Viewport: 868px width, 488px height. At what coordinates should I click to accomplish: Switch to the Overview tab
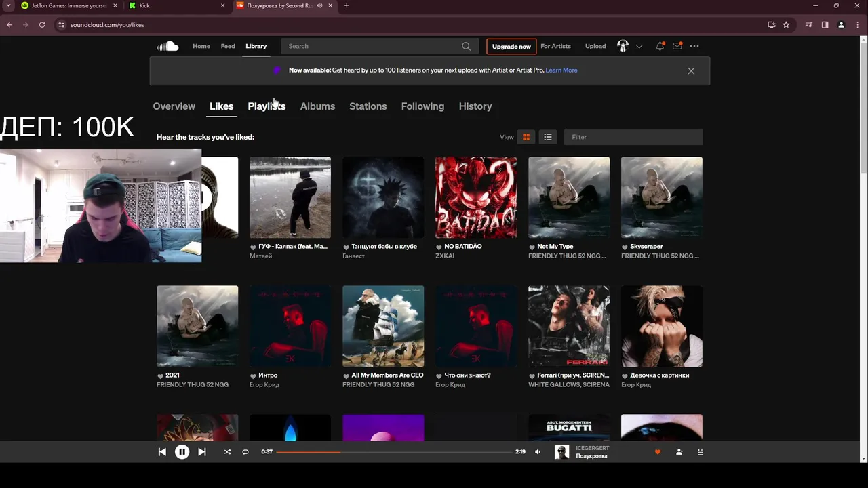[x=174, y=106]
